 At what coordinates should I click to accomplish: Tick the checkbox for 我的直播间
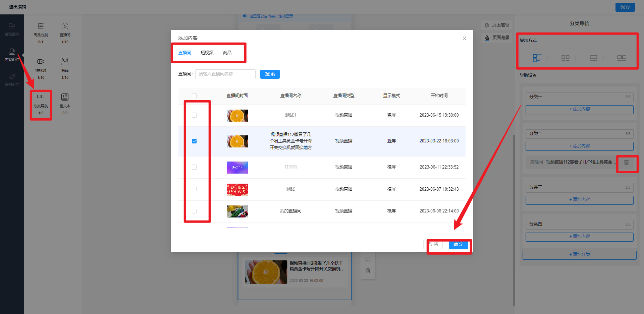(x=194, y=211)
